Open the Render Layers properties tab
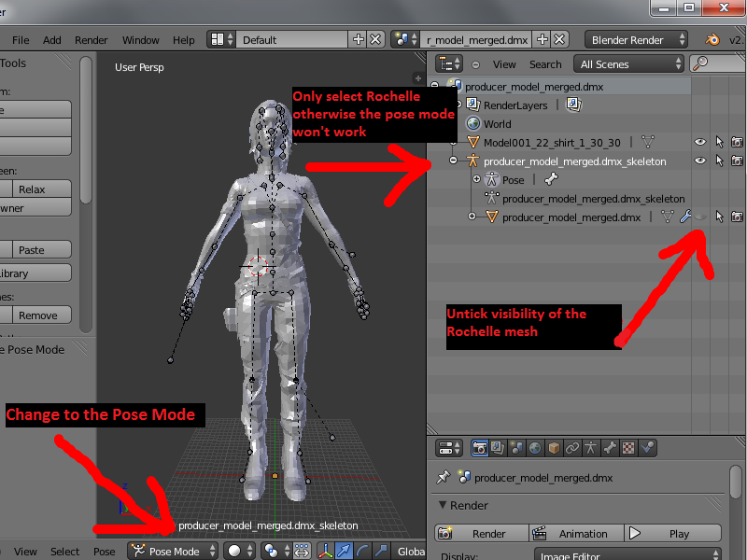747x560 pixels. [498, 448]
